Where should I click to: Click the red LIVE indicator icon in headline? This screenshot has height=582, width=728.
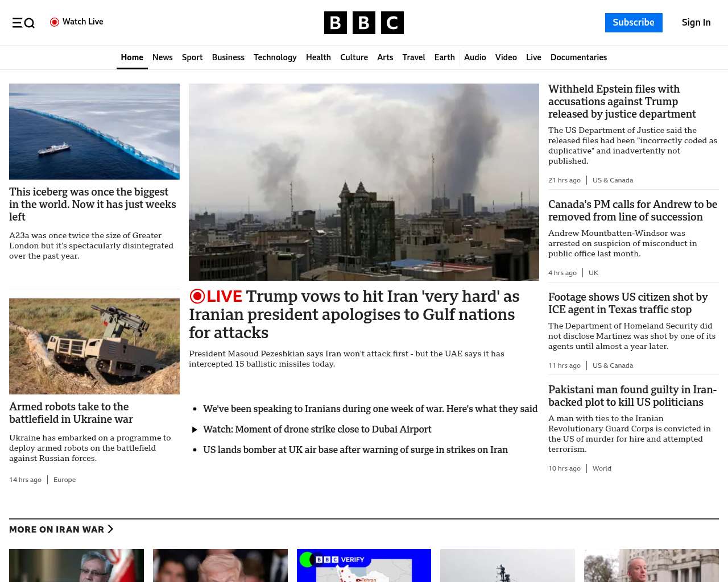pyautogui.click(x=197, y=296)
